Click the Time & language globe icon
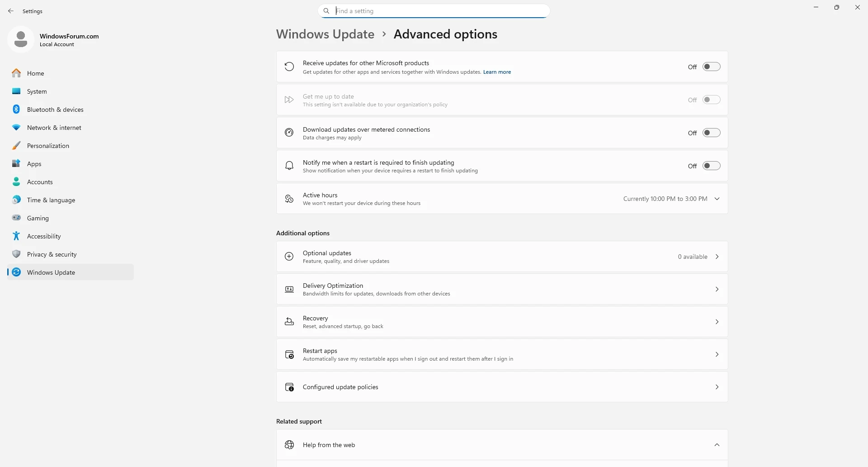The height and width of the screenshot is (467, 868). pos(16,200)
